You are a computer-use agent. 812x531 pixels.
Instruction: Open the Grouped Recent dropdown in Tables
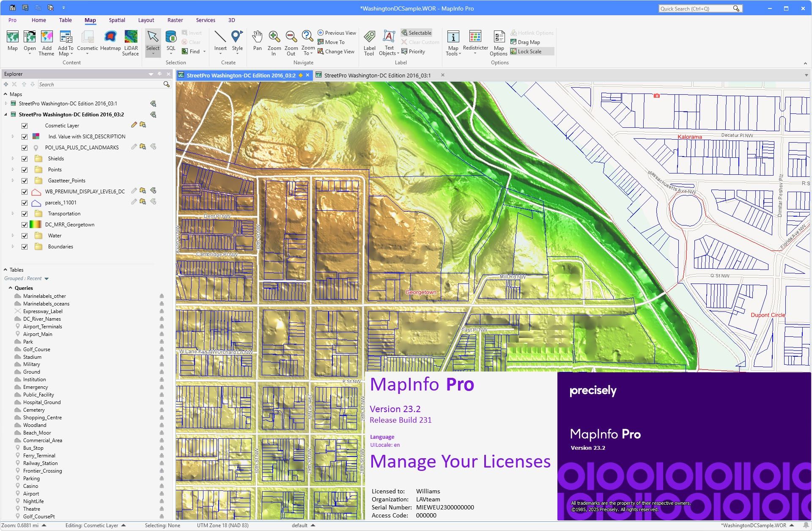(x=46, y=278)
